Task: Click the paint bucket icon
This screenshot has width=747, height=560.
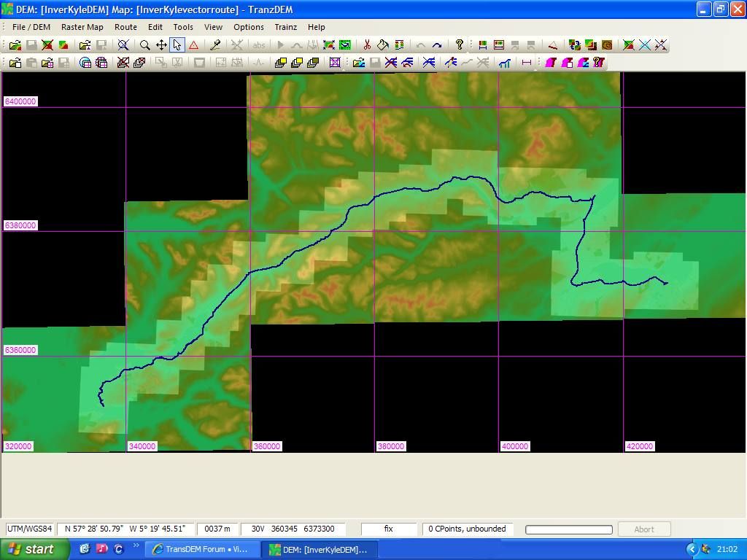Action: pyautogui.click(x=383, y=45)
